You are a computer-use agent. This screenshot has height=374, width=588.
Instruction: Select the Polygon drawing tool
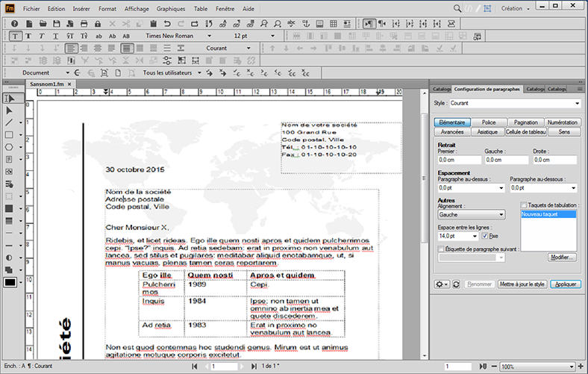click(x=10, y=147)
